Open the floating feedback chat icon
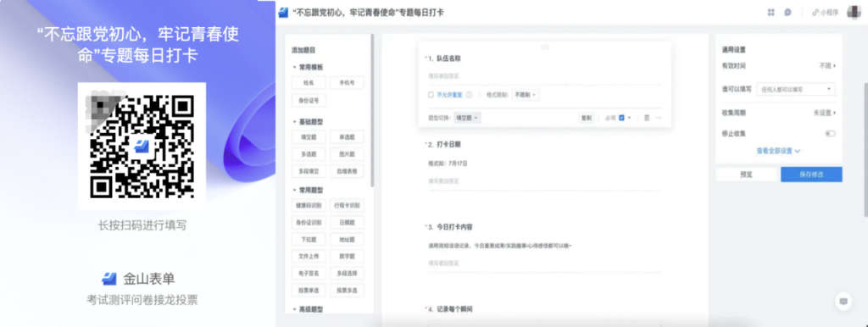Viewport: 868px width, 327px height. click(843, 302)
